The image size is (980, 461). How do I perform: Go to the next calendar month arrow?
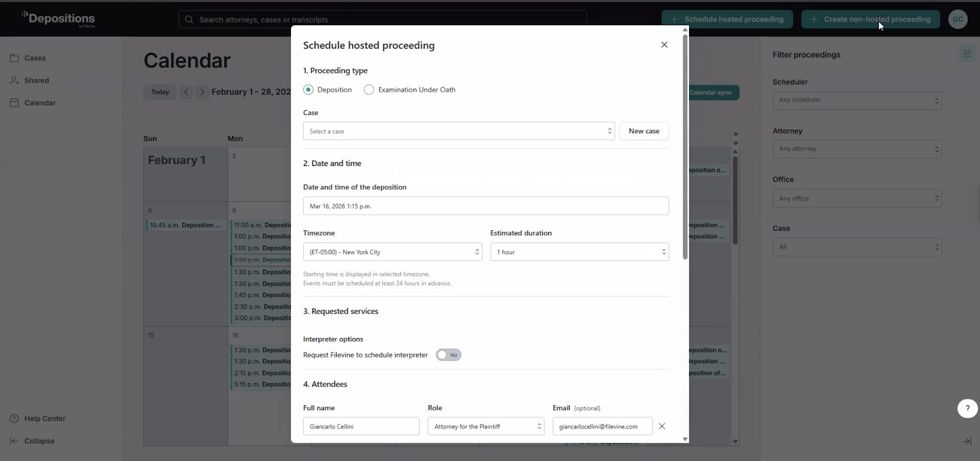coord(202,92)
